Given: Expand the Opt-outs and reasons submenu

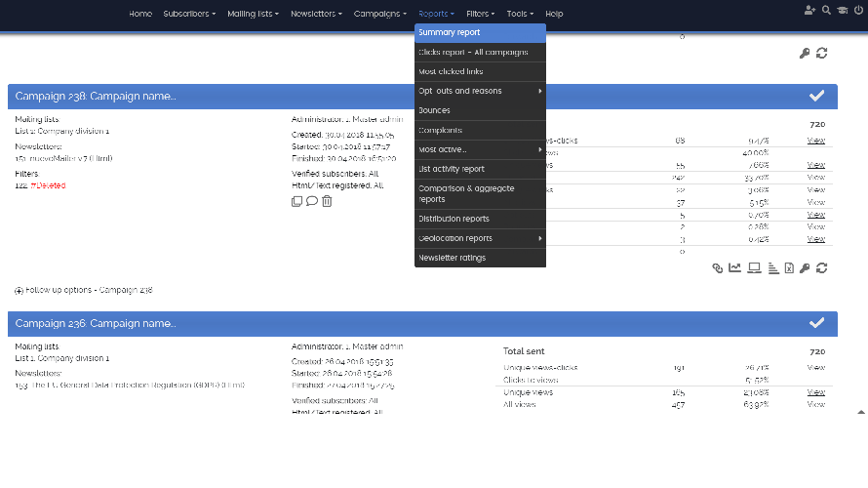Looking at the screenshot, I should [480, 91].
